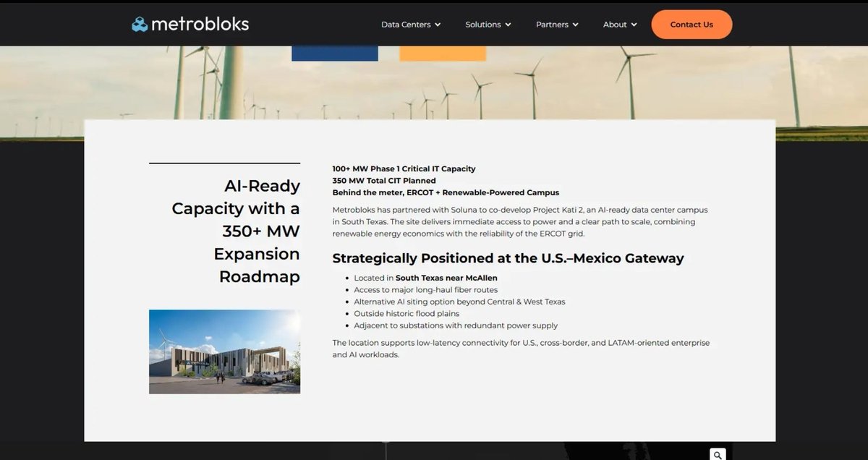Click "Behind the meter, ERCOT + Renewable-Powered Campus" line
Viewport: 868px width, 460px height.
click(446, 192)
